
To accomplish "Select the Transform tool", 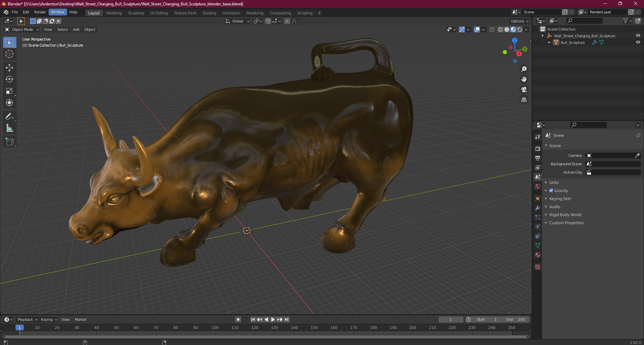I will coord(9,103).
